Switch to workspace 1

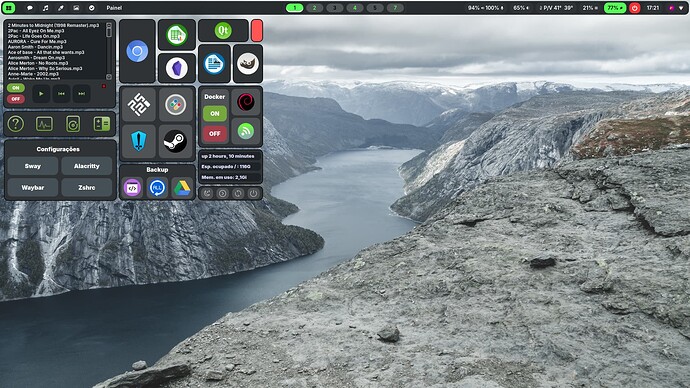294,8
